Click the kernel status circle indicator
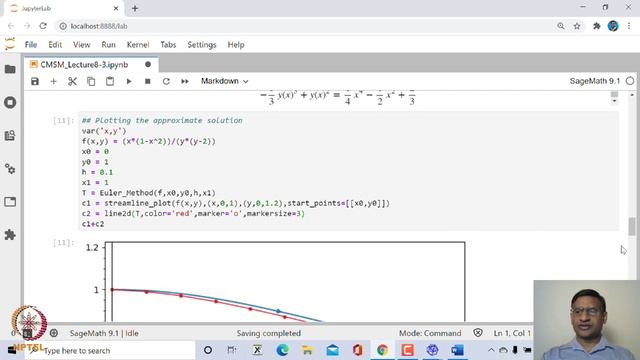This screenshot has width=640, height=360. click(630, 81)
